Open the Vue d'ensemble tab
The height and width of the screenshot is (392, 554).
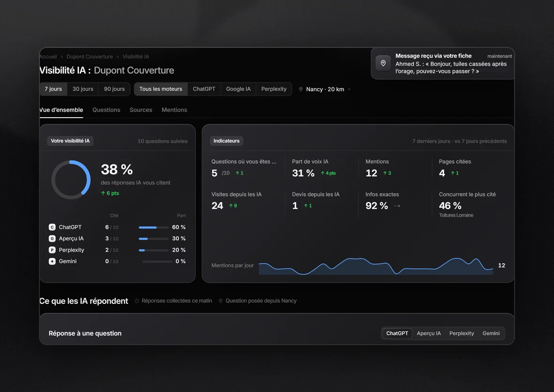click(61, 110)
